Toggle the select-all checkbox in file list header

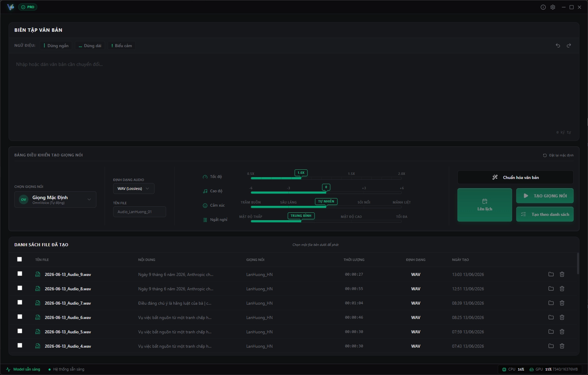[19, 259]
